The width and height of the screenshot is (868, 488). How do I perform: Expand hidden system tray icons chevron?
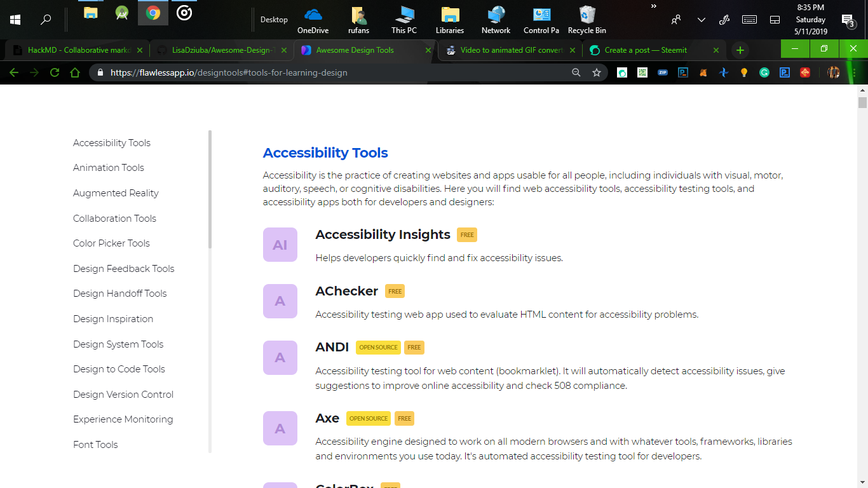701,20
